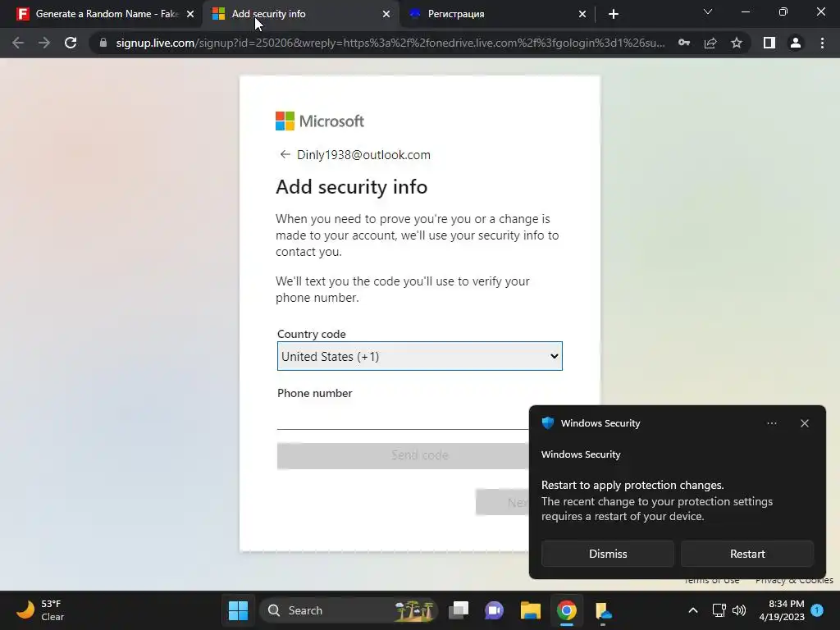
Task: Close the Generate a Random Name tab
Action: point(190,14)
